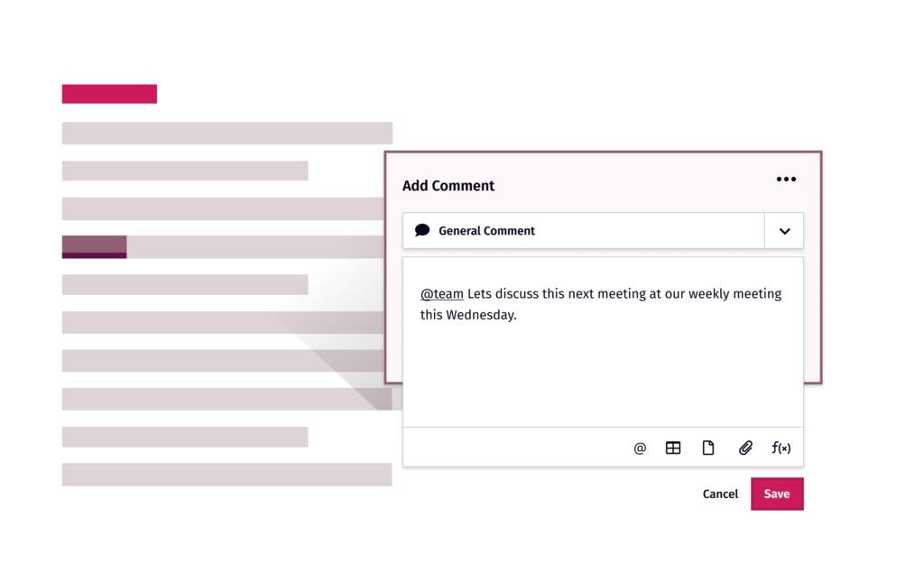Click the @team mention link
Image resolution: width=924 pixels, height=564 pixels.
pos(441,293)
